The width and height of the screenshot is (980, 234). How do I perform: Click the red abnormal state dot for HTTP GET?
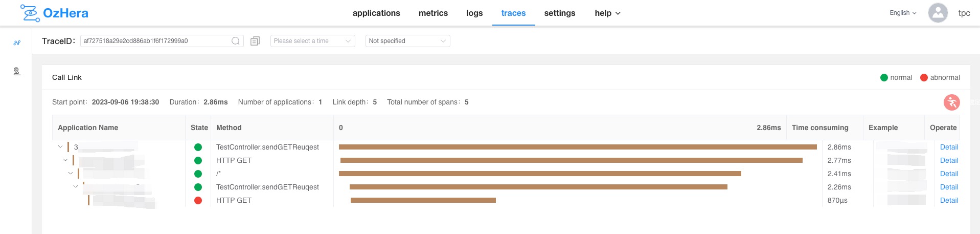(198, 201)
